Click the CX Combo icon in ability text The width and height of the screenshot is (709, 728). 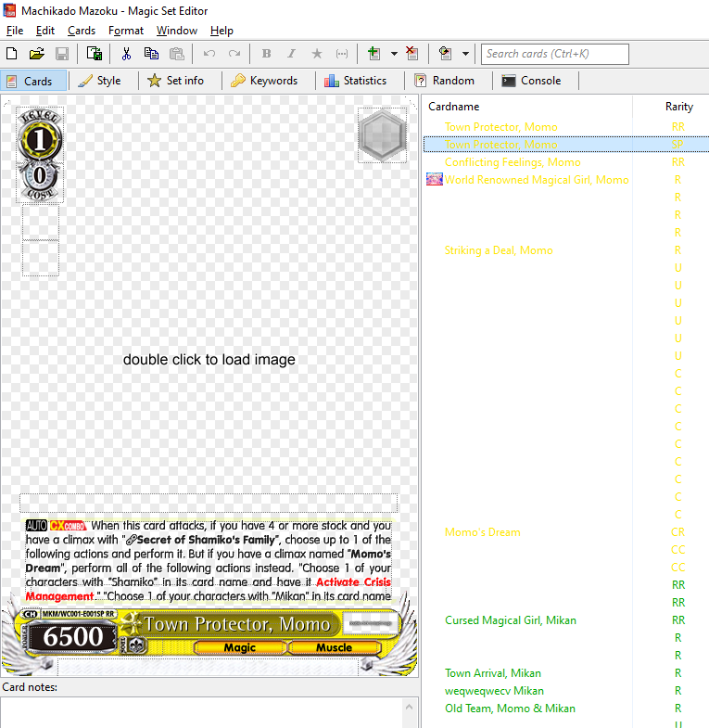[68, 526]
